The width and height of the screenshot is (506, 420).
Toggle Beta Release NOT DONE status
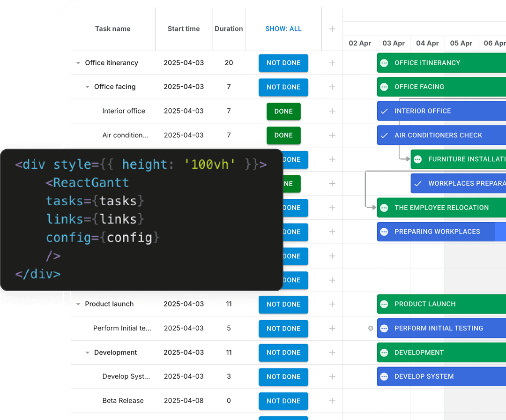[x=283, y=401]
